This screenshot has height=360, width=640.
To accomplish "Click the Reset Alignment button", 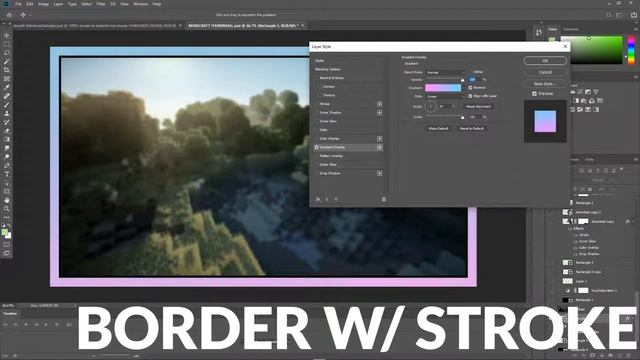I will point(478,107).
